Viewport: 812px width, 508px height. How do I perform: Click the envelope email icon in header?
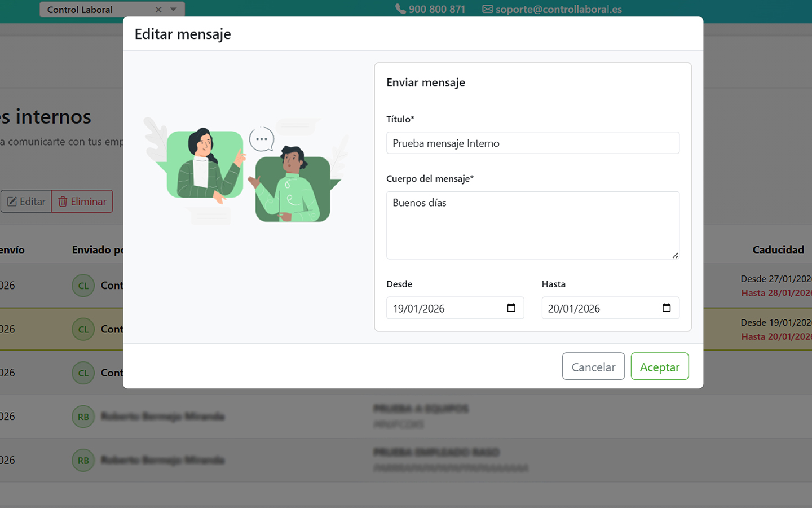[487, 9]
